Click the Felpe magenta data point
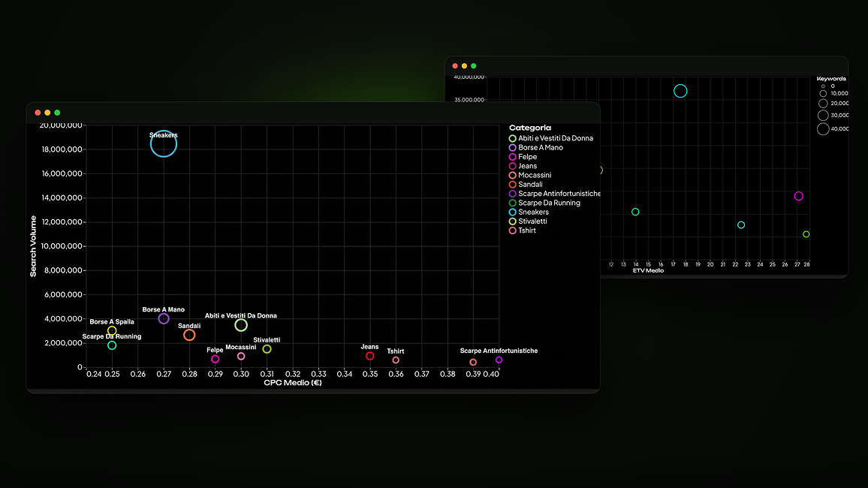Image resolution: width=868 pixels, height=488 pixels. point(215,359)
